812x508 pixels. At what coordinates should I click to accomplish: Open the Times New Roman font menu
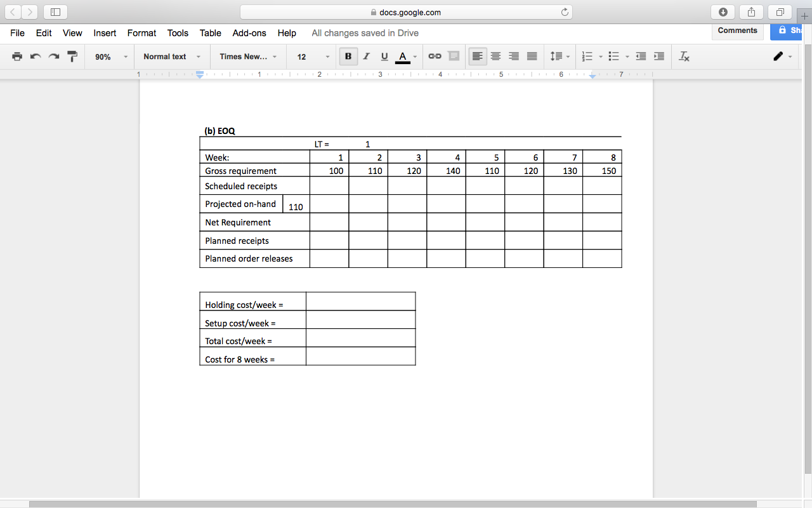(247, 57)
